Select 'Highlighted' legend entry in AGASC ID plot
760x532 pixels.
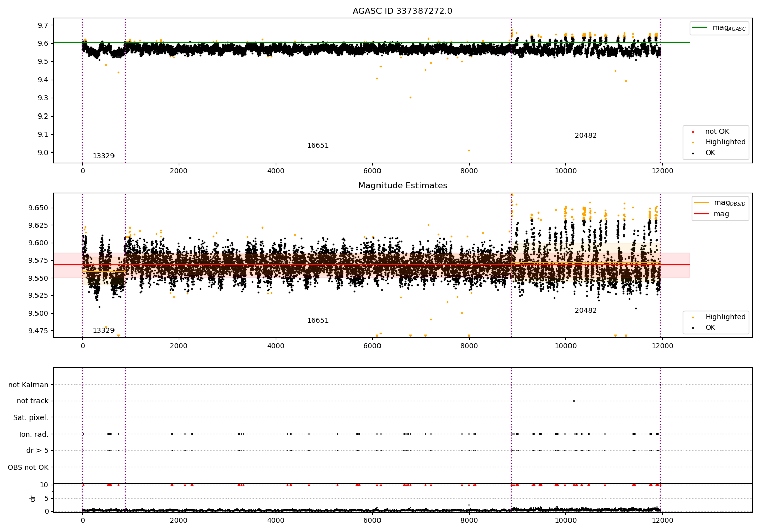[x=726, y=142]
